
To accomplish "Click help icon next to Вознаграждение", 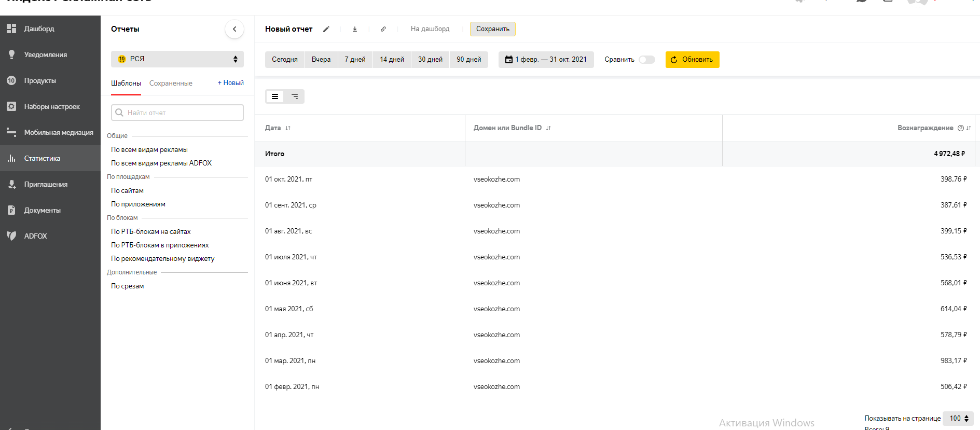I will pos(960,128).
